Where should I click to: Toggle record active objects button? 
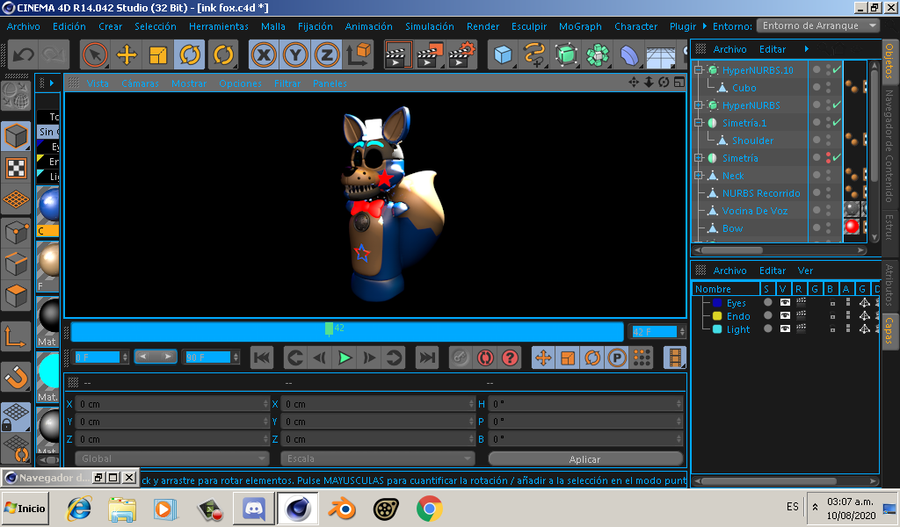point(460,358)
